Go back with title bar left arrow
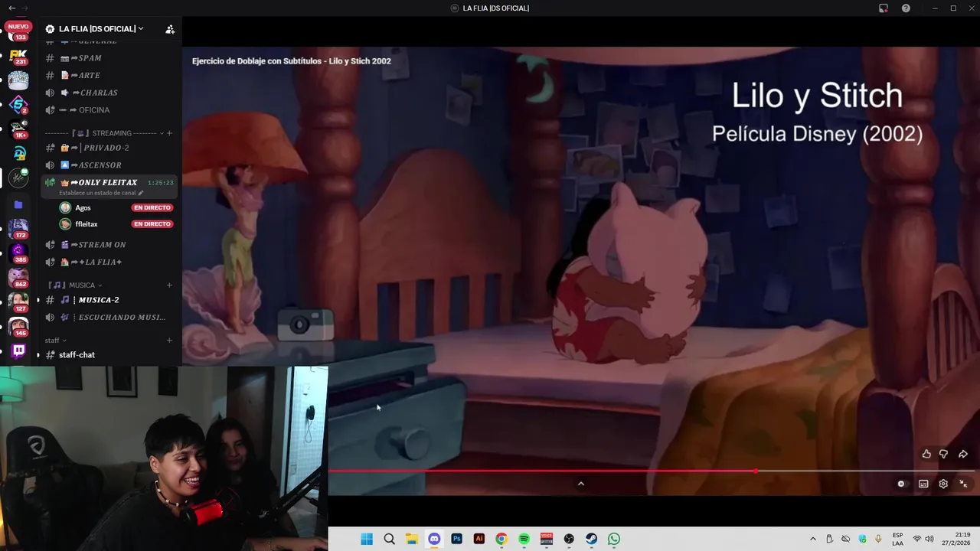 pos(11,8)
